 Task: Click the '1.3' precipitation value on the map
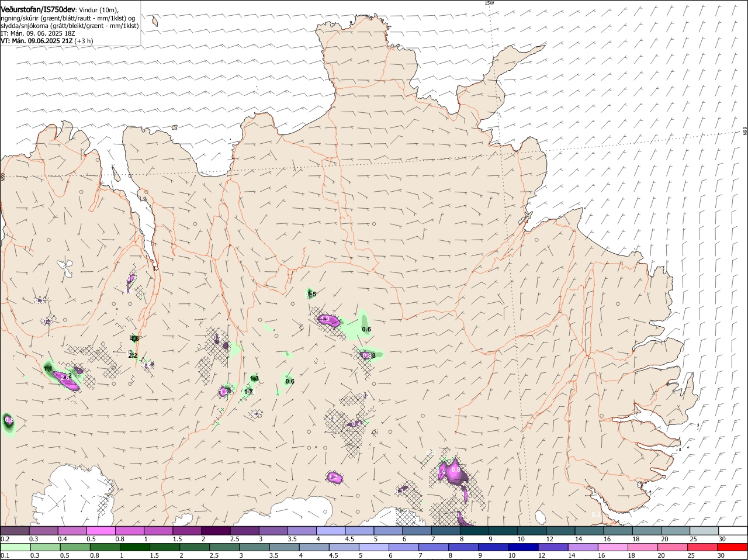coord(254,378)
